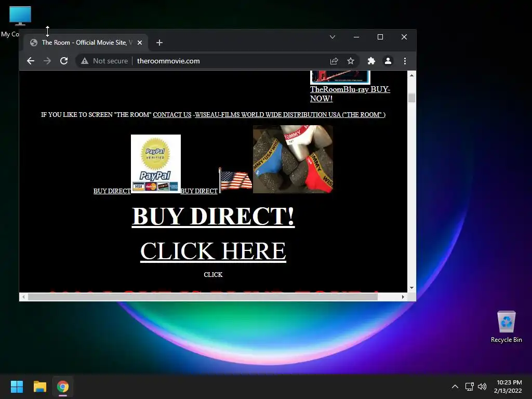Open the volume speaker tray icon
Image resolution: width=532 pixels, height=399 pixels.
(482, 387)
